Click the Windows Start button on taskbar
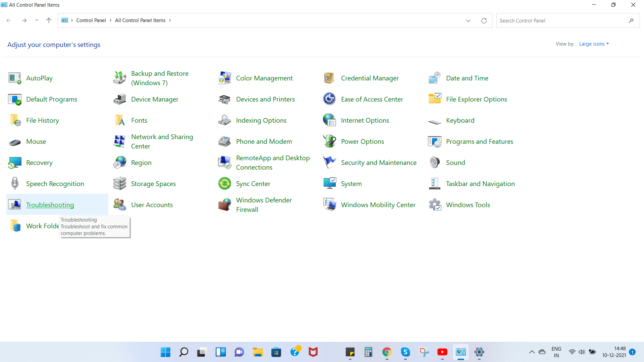Screen dimensions: 644x362 pos(165,352)
